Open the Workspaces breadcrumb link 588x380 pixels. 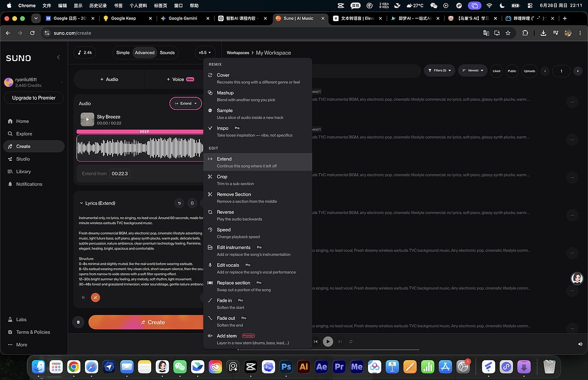click(238, 53)
